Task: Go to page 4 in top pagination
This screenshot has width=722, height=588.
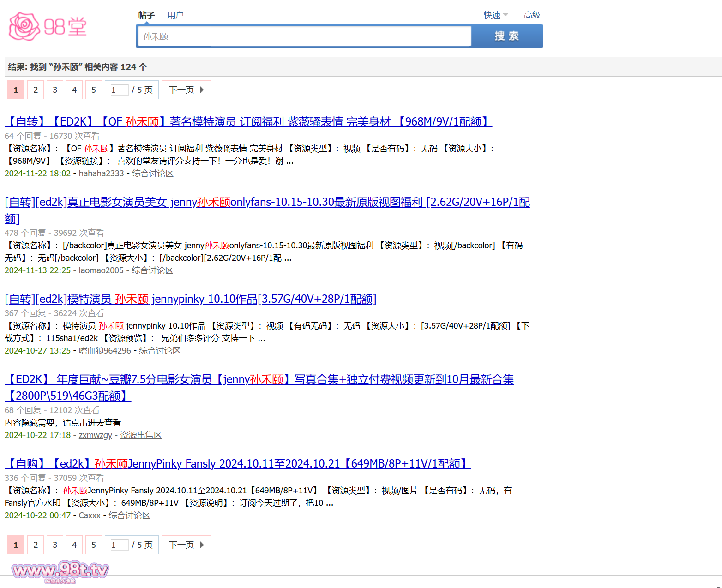Action: click(74, 90)
